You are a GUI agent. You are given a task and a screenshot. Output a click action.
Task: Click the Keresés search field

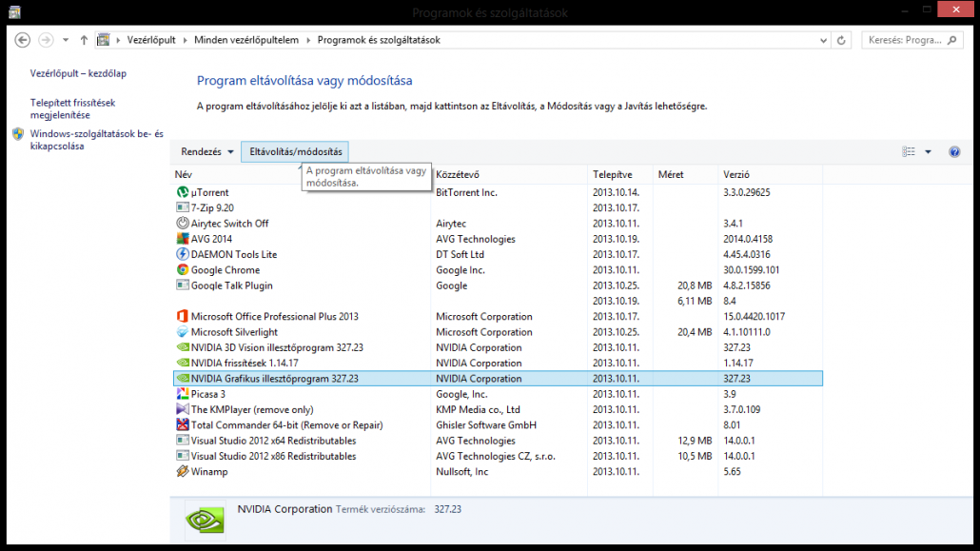(911, 40)
